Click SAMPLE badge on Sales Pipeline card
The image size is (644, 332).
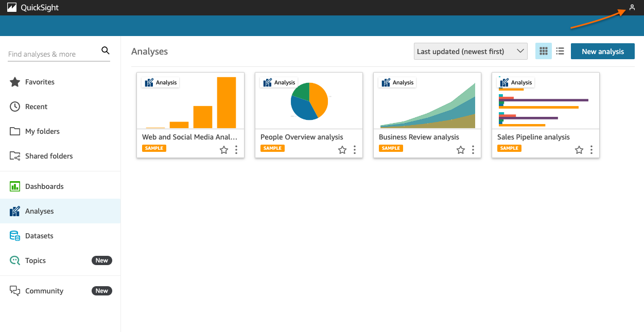(x=509, y=148)
